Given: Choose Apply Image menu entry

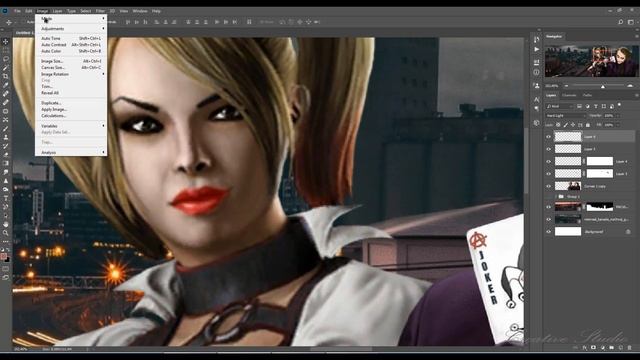Looking at the screenshot, I should coord(71,110).
